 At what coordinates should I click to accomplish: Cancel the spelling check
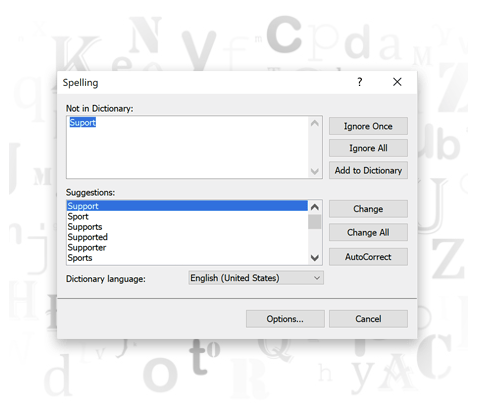click(x=368, y=319)
